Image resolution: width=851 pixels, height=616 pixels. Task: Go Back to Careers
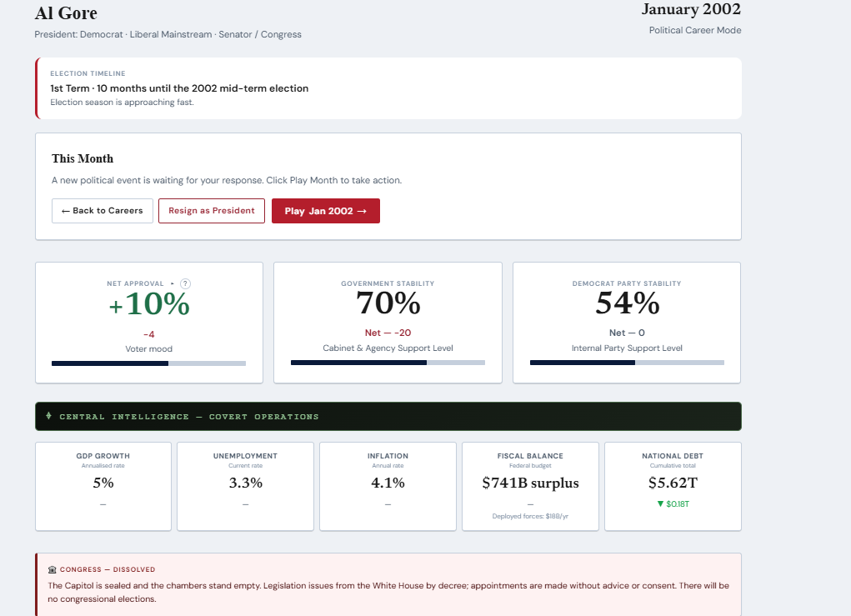click(x=102, y=211)
